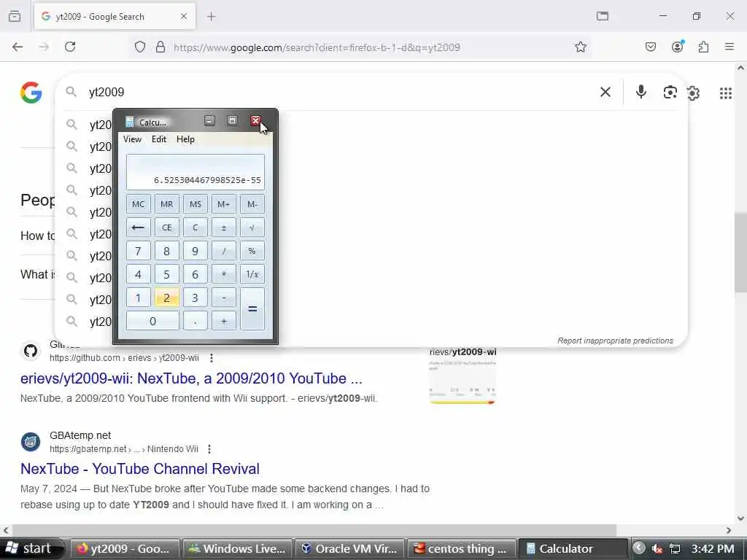Open Calculator View menu

pyautogui.click(x=132, y=139)
